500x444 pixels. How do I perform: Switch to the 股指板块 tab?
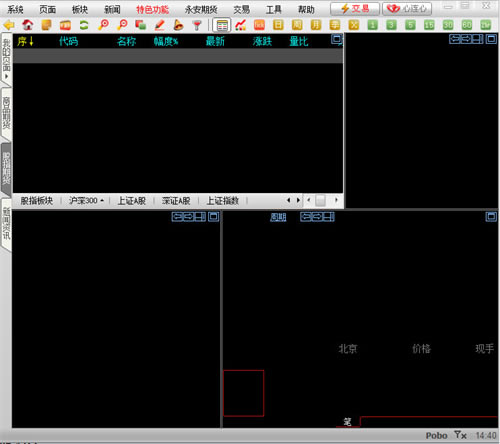pos(37,201)
